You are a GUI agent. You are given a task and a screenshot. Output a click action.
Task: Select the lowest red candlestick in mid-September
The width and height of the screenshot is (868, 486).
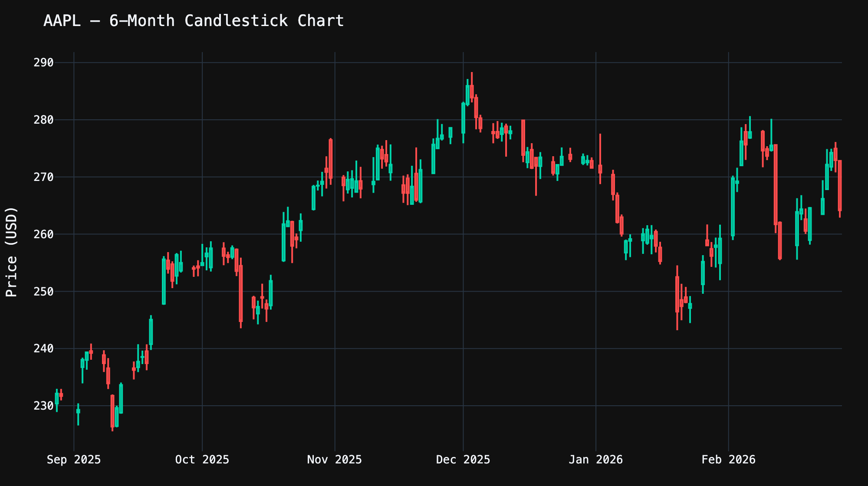(112, 412)
